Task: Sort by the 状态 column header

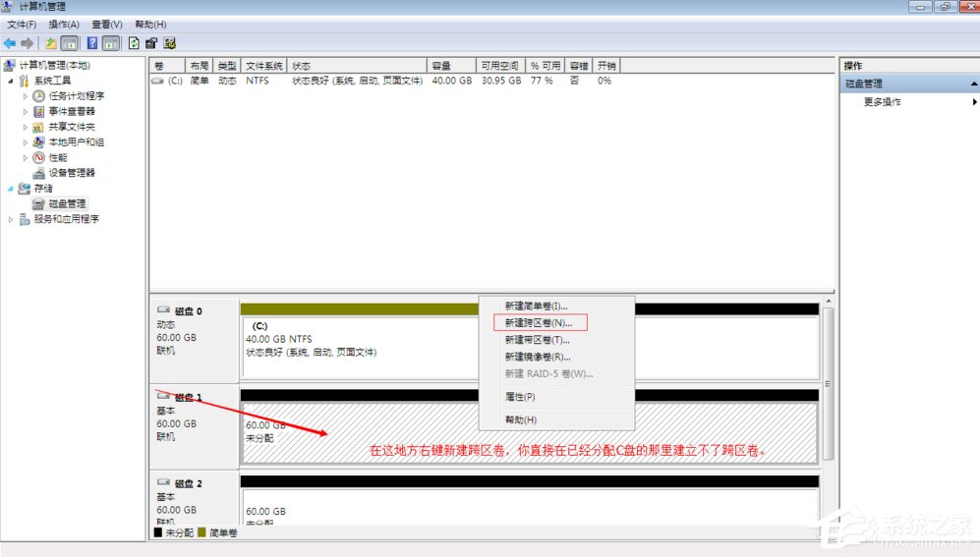Action: (357, 66)
